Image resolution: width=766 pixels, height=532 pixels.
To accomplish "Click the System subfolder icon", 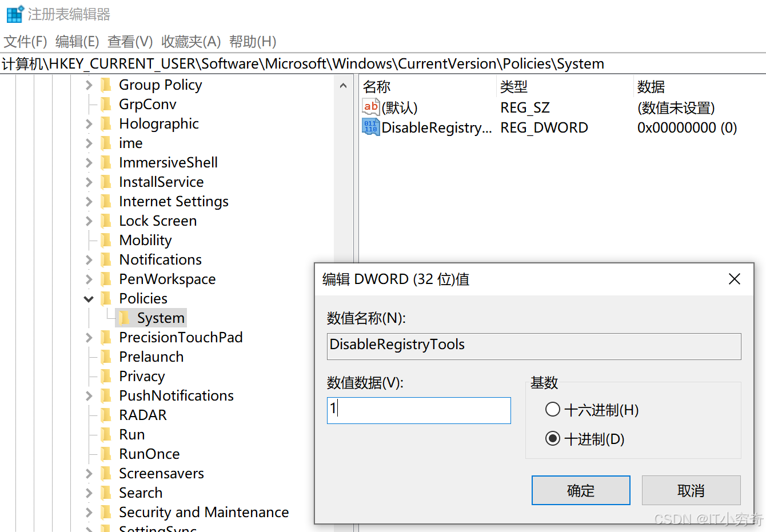I will pos(124,318).
